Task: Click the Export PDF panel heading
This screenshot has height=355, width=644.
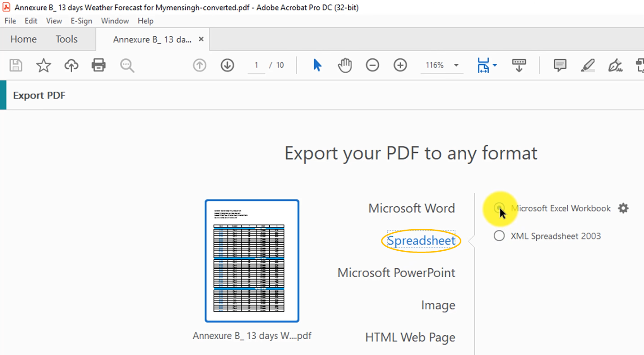Action: click(x=39, y=95)
